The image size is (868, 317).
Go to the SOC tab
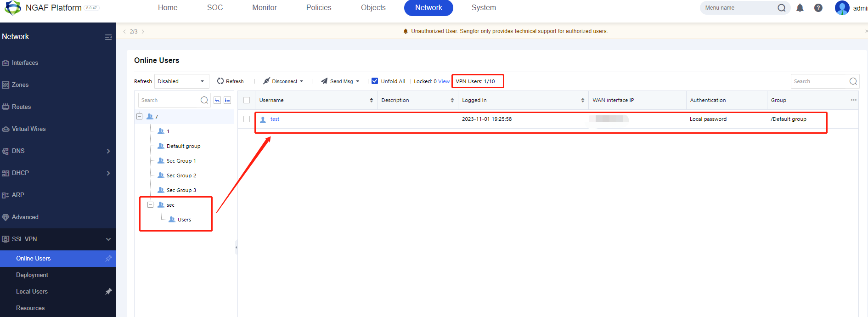coord(215,8)
